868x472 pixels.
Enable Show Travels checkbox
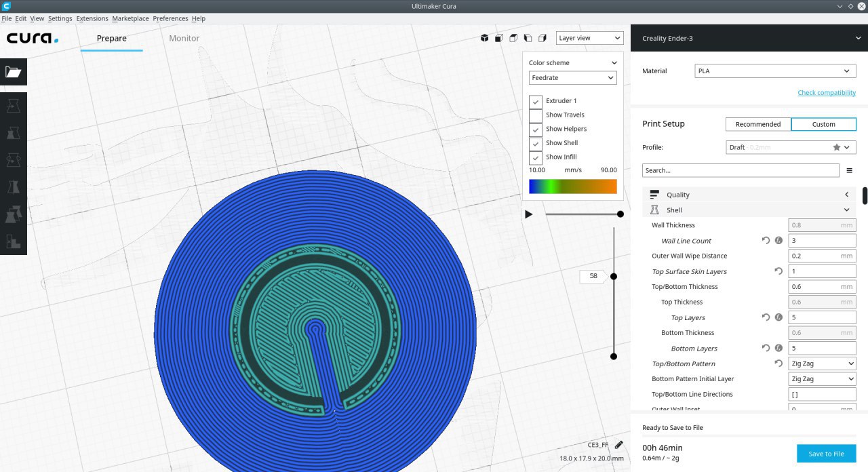coord(536,115)
